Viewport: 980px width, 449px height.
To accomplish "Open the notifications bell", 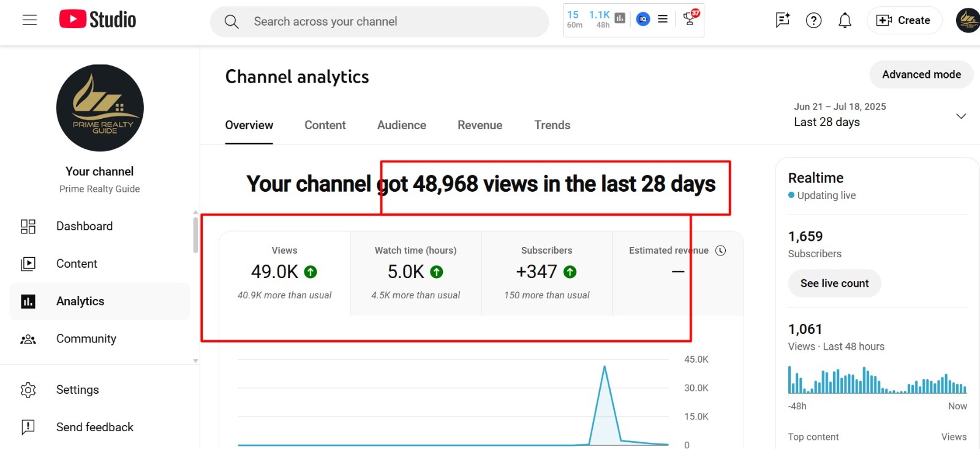I will tap(845, 20).
